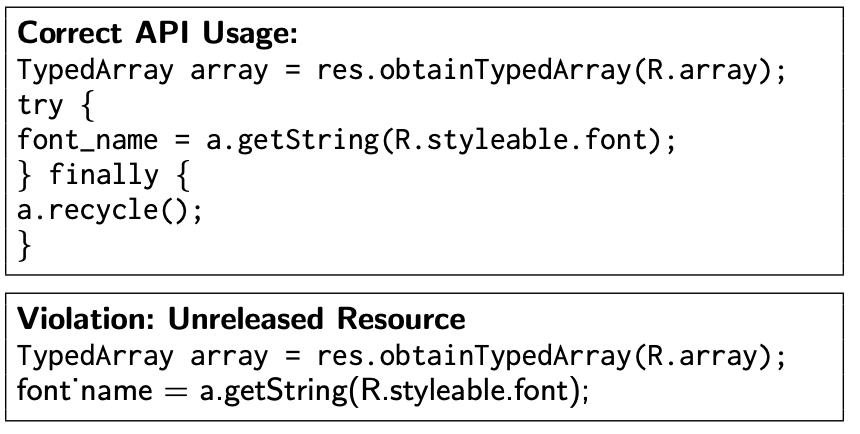Click 'a.getString(R.styleable.font);' in top box
The image size is (860, 434).
(442, 140)
